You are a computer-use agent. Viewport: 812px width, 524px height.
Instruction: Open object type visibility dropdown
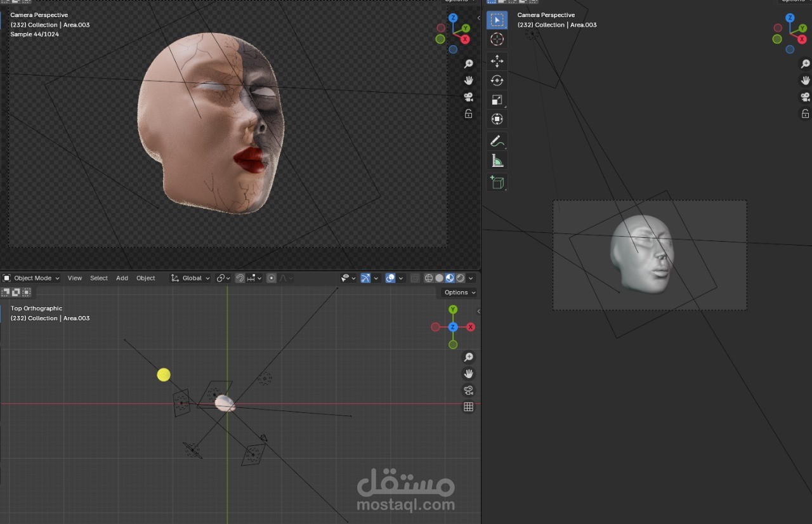pyautogui.click(x=348, y=278)
